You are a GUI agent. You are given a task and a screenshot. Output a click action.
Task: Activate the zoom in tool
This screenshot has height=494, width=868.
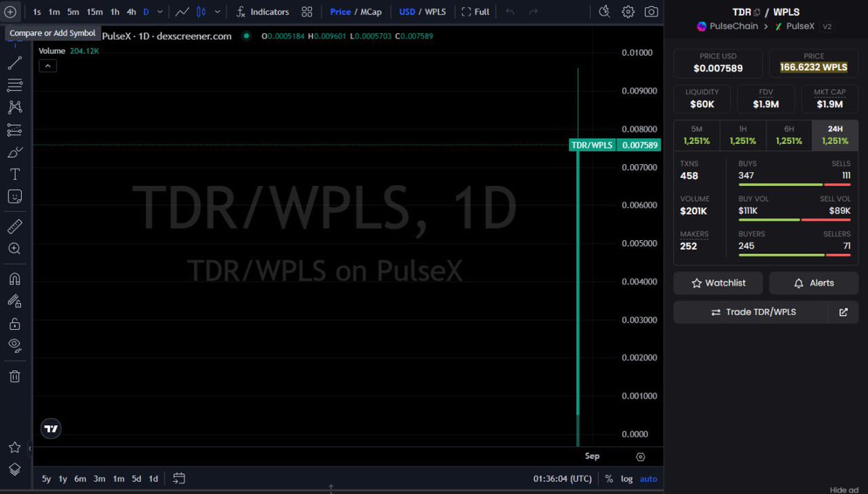[14, 248]
